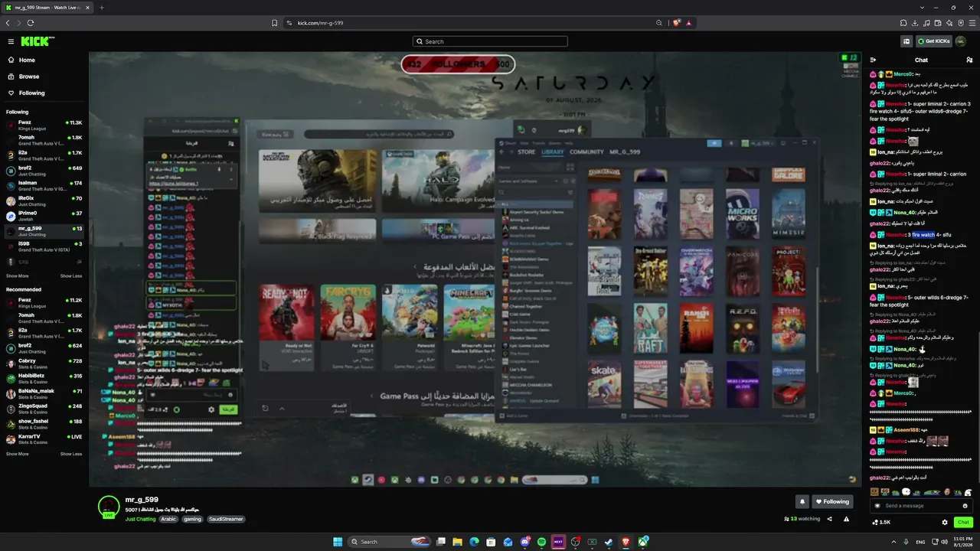Screen dimensions: 980x551
Task: Open the browser music note media icon
Action: [x=926, y=23]
